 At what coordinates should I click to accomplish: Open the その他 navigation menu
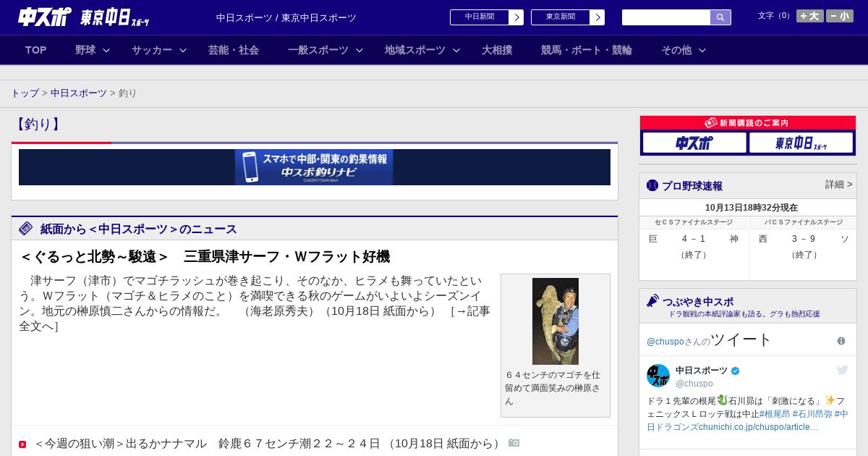(x=676, y=50)
